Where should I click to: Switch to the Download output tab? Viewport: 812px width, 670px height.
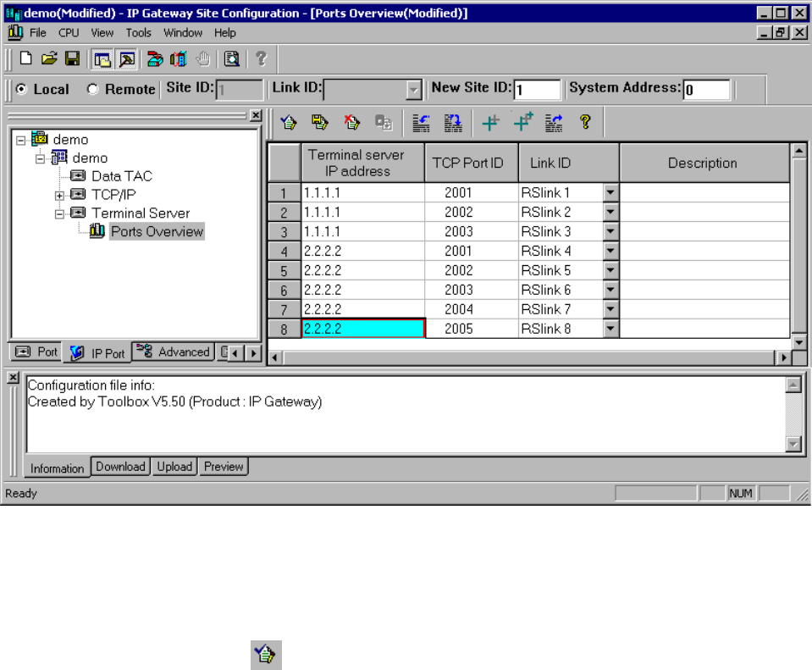[121, 467]
